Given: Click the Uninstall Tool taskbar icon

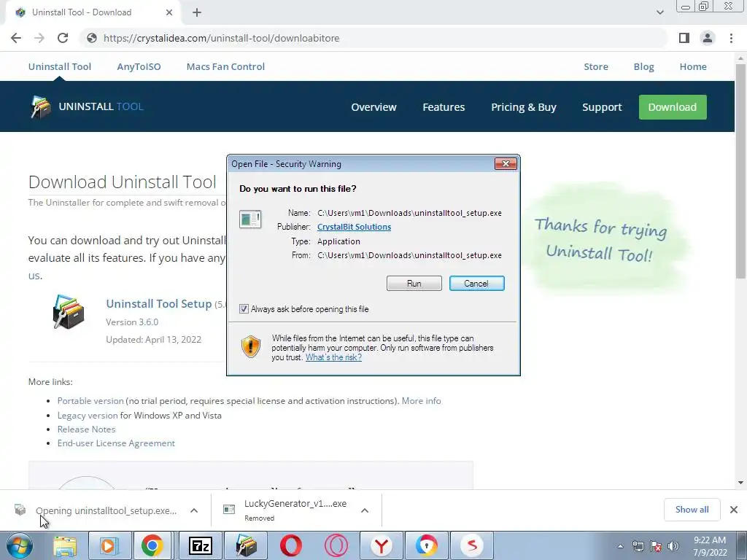Looking at the screenshot, I should click(247, 545).
